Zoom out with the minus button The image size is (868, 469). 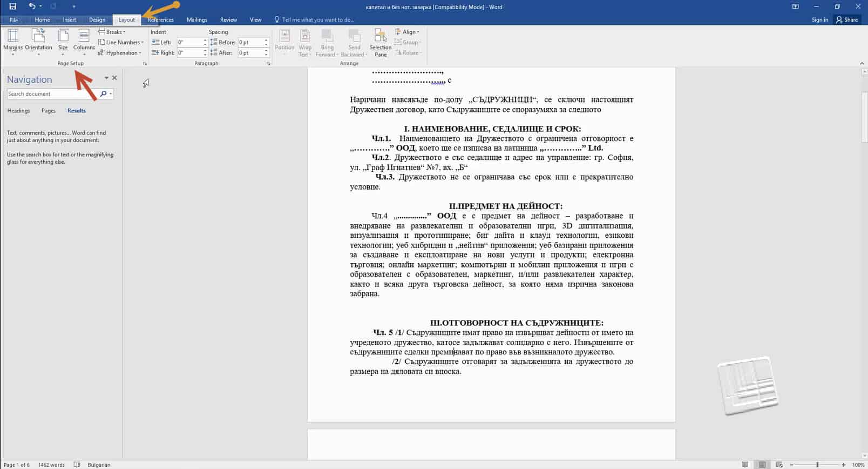click(792, 465)
